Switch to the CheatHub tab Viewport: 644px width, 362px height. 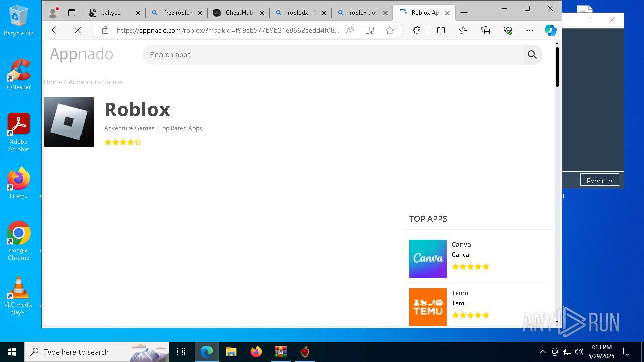(239, 13)
